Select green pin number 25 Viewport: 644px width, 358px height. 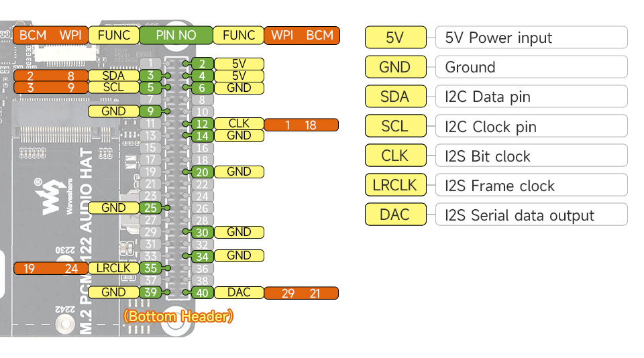click(150, 208)
